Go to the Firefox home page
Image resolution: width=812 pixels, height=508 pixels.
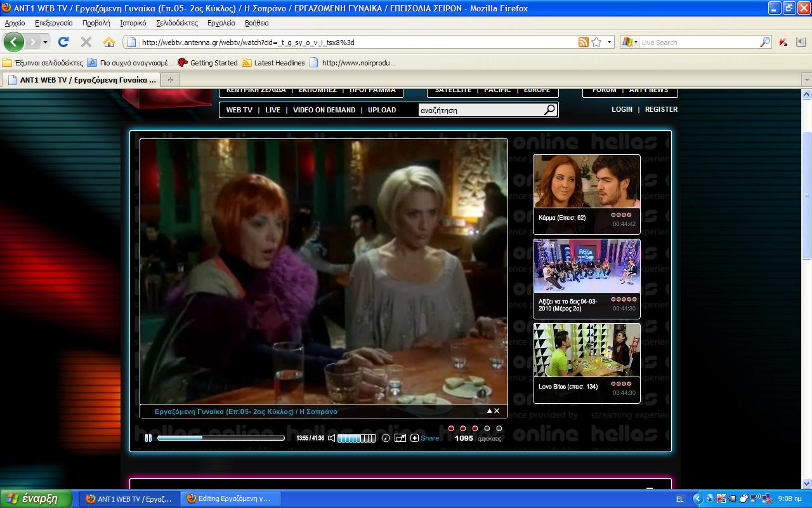pyautogui.click(x=109, y=42)
